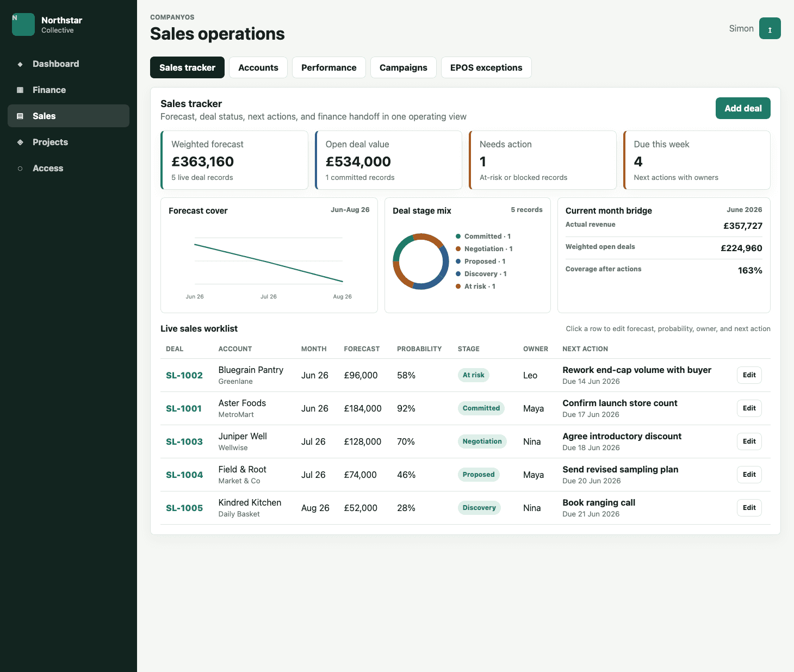Click the Aster Foods account name

tap(242, 403)
